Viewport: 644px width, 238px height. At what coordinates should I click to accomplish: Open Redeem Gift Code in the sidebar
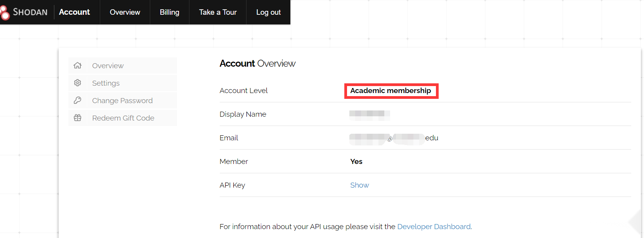click(x=123, y=118)
